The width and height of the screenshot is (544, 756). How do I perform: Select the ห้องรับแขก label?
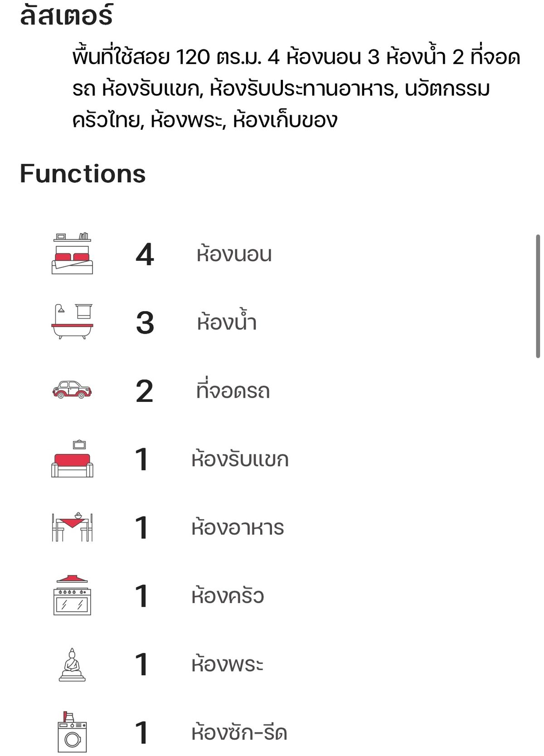point(240,459)
